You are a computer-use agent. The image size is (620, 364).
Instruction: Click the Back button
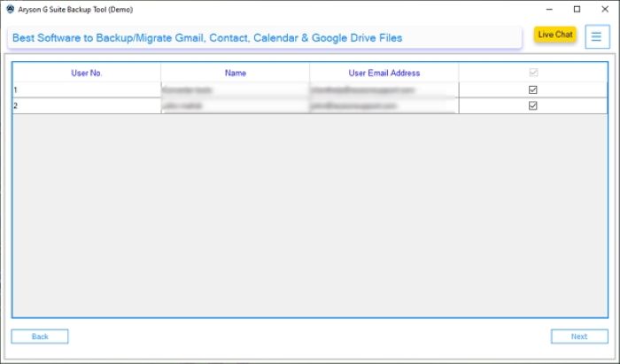[x=40, y=337]
